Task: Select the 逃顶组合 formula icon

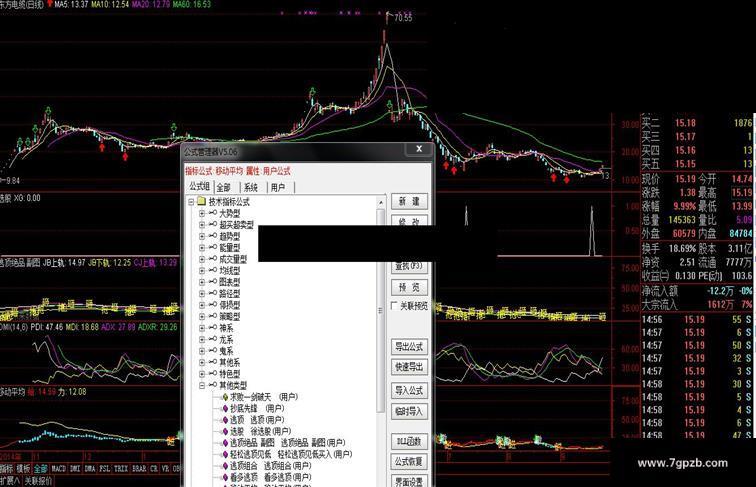Action: [x=225, y=466]
